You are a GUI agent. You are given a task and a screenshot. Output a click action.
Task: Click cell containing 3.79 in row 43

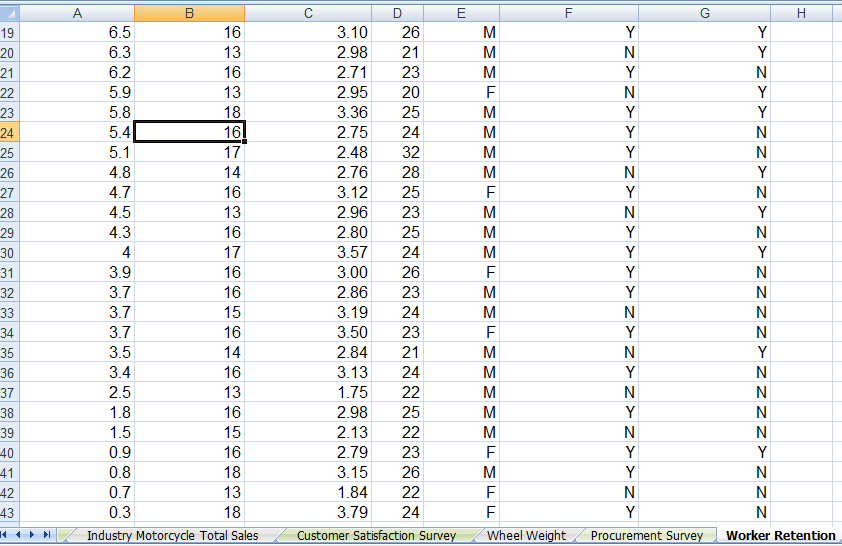coord(308,512)
